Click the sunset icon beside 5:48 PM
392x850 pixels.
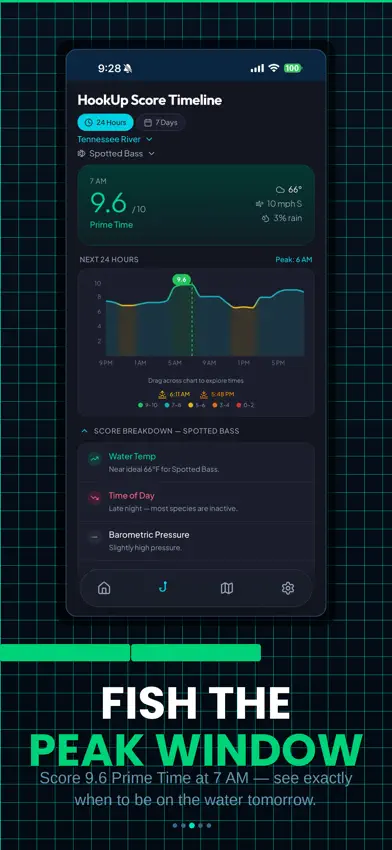point(204,394)
